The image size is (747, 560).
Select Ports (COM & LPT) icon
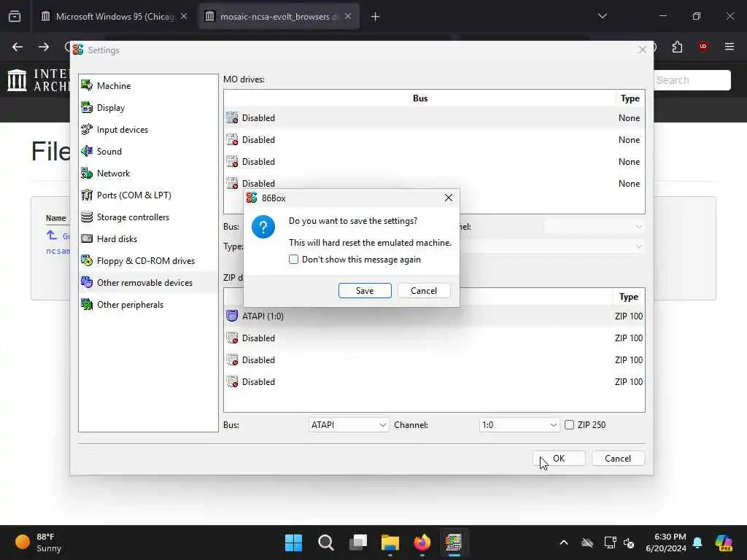point(87,195)
